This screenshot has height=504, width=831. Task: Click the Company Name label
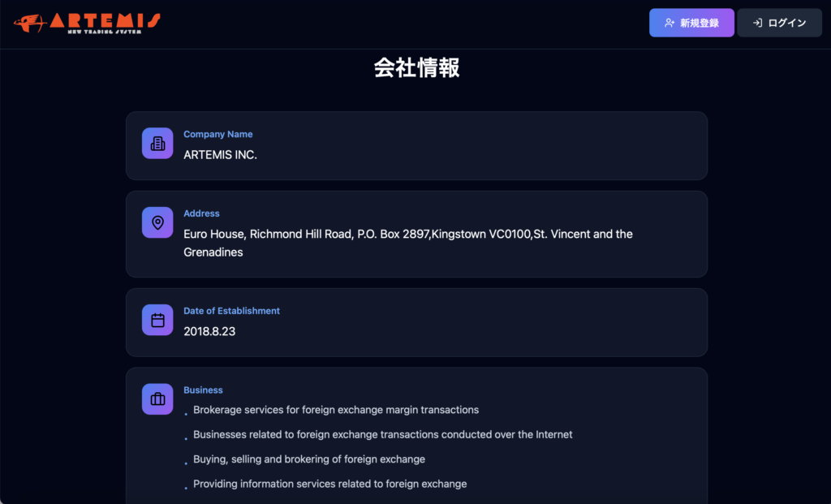[217, 134]
